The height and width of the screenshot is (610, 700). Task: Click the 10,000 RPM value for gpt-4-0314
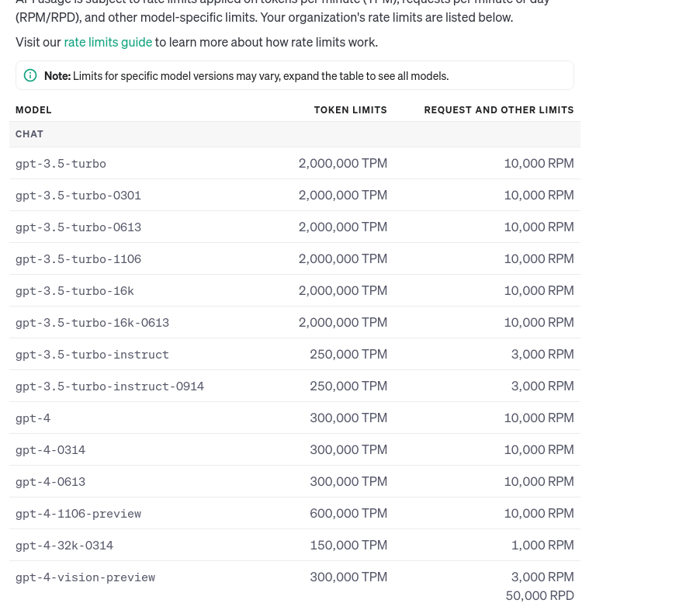pyautogui.click(x=539, y=449)
